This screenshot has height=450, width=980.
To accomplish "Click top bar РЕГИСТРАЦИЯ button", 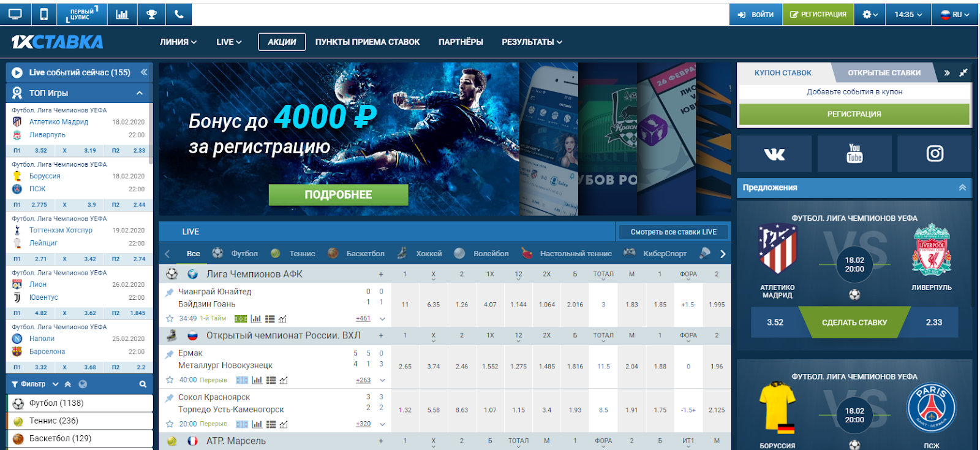I will pos(818,14).
